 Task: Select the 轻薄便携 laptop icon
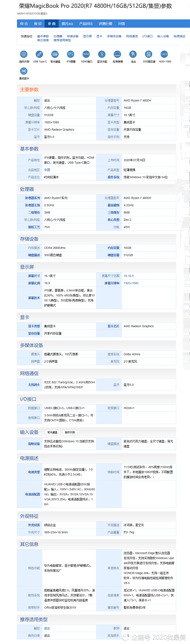point(117,54)
